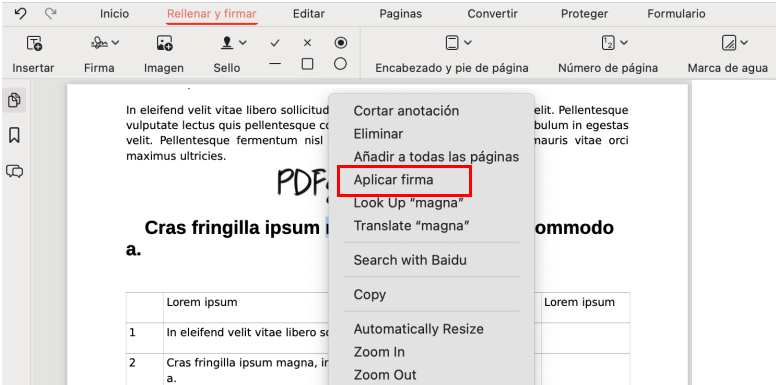Switch to the Inicio tab
Screen dimensions: 776x385
pyautogui.click(x=114, y=14)
